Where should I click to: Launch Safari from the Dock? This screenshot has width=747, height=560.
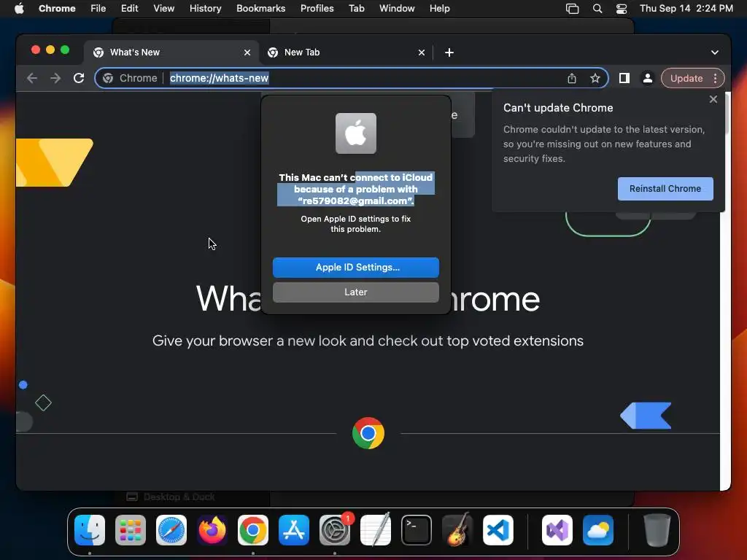pos(171,530)
